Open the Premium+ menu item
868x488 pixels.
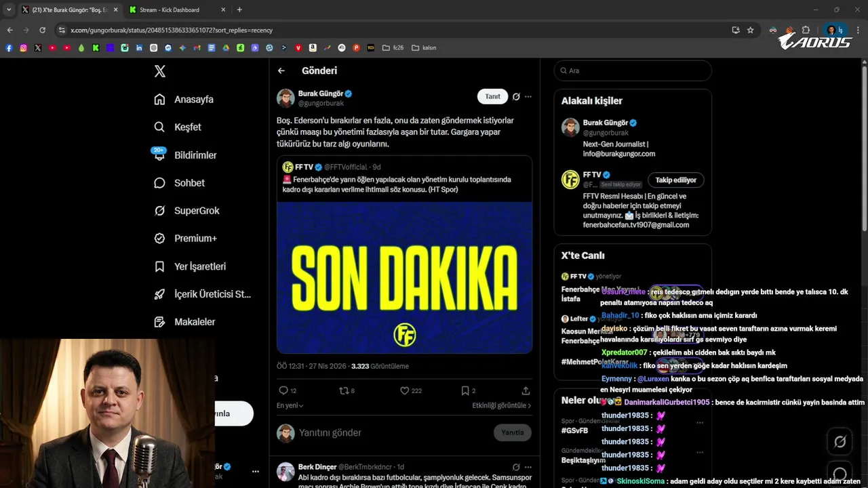pyautogui.click(x=185, y=239)
